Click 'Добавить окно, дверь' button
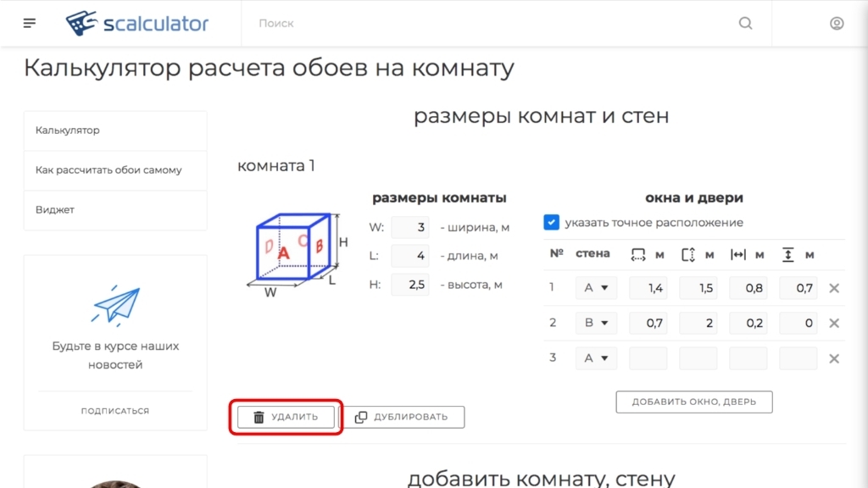868x488 pixels. tap(693, 402)
